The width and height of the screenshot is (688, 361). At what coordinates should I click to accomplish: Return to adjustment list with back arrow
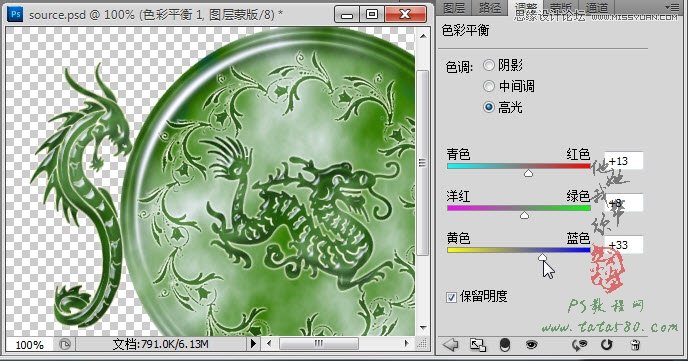451,345
